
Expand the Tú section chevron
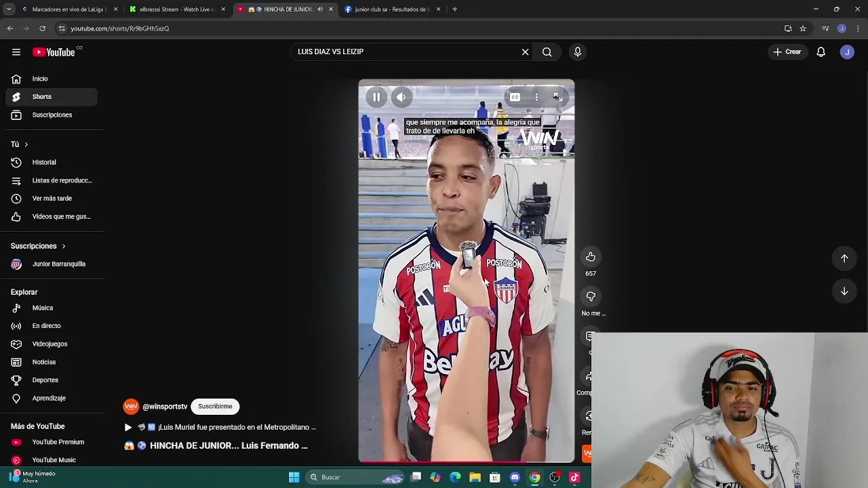point(26,144)
